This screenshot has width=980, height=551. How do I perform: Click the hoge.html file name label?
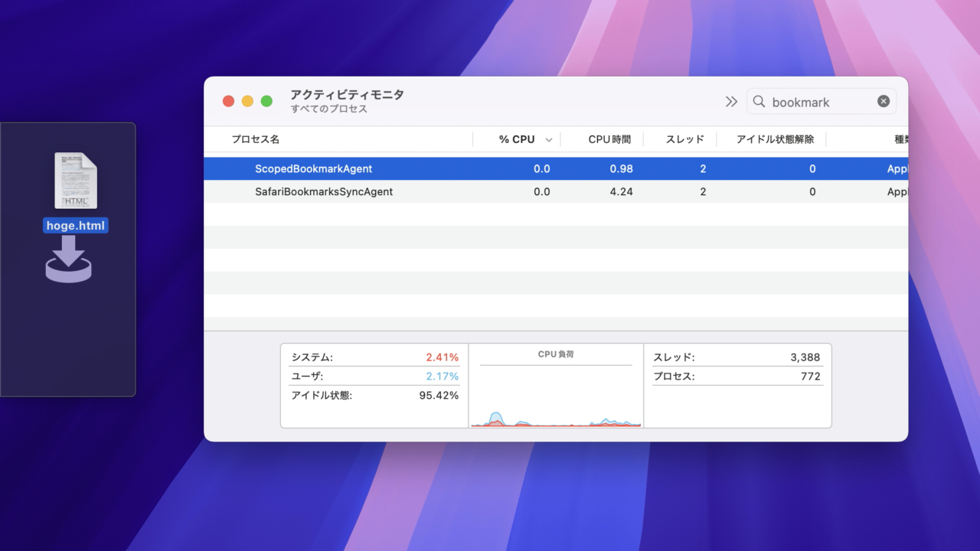point(76,226)
